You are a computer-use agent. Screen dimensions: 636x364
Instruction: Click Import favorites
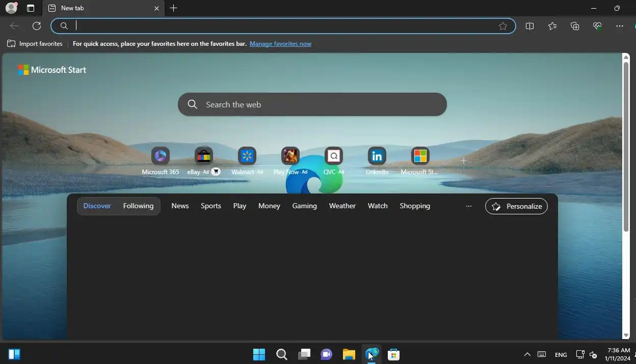[x=35, y=44]
